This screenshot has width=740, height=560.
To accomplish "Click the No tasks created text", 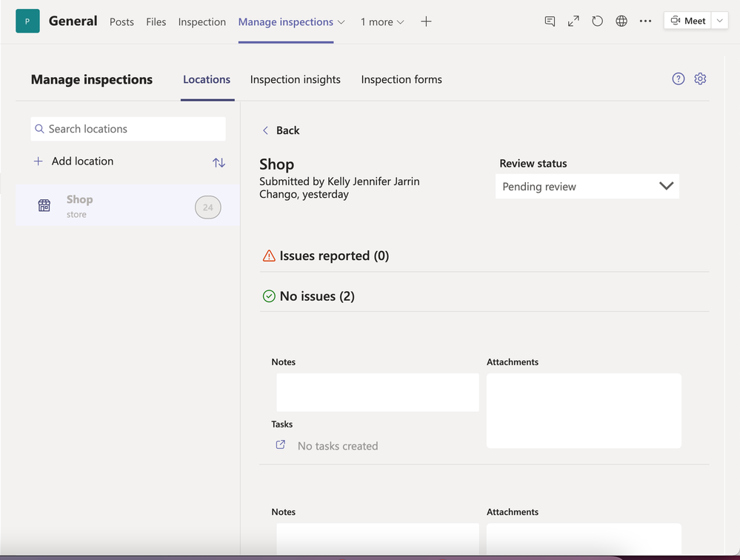I will pos(338,446).
